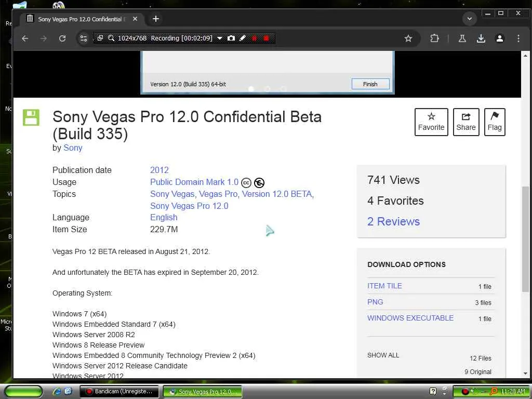The width and height of the screenshot is (532, 399).
Task: Switch to Bandicam (Unregistered) taskbar button
Action: (x=119, y=392)
